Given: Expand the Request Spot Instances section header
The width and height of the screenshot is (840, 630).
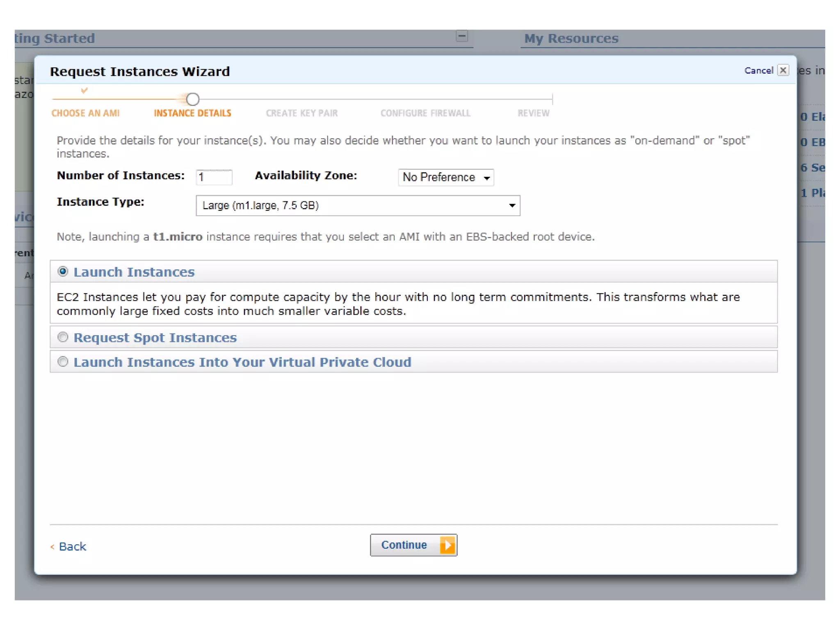Looking at the screenshot, I should [155, 338].
